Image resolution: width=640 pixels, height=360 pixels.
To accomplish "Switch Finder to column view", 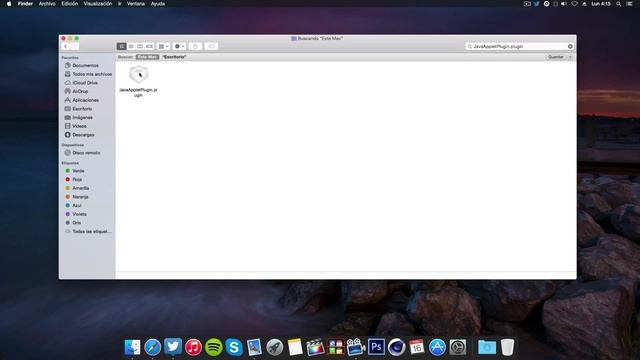I will tap(140, 47).
